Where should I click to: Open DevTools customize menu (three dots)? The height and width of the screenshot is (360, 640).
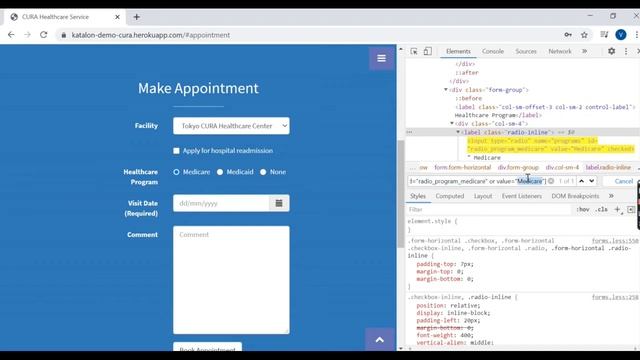[x=626, y=51]
